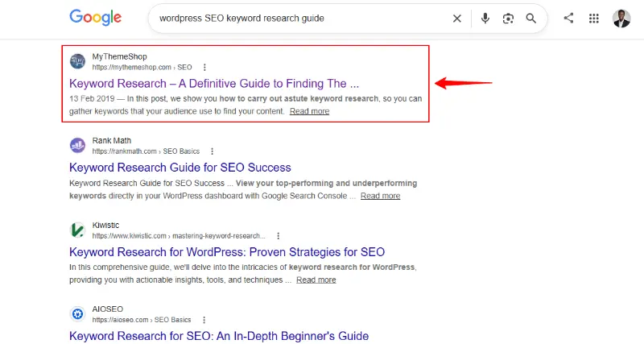Clear the search query with the X icon
644x344 pixels.
(x=456, y=18)
